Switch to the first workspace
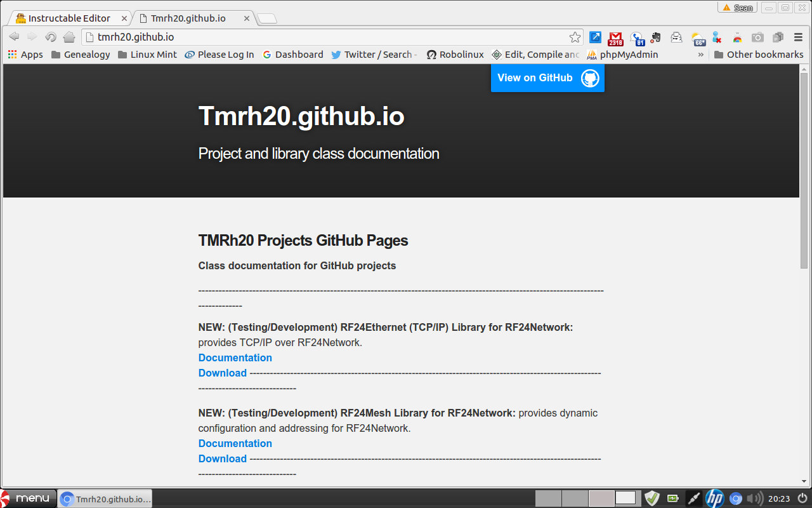This screenshot has height=508, width=812. click(548, 498)
